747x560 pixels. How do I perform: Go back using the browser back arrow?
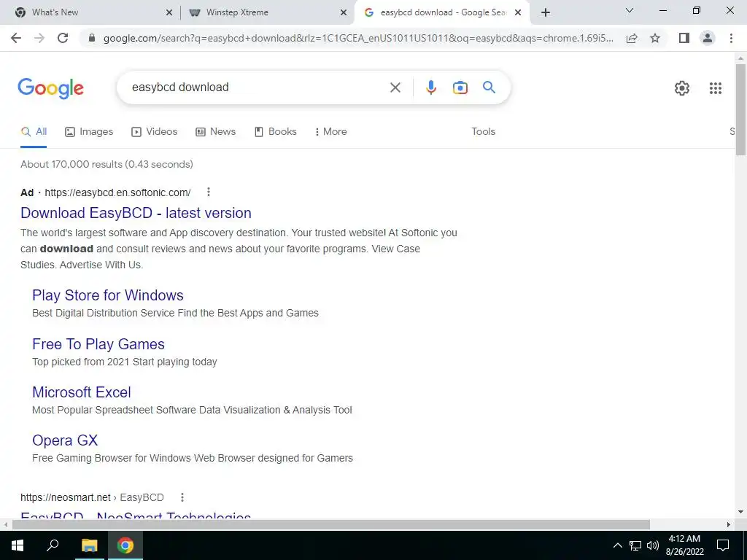click(x=16, y=38)
